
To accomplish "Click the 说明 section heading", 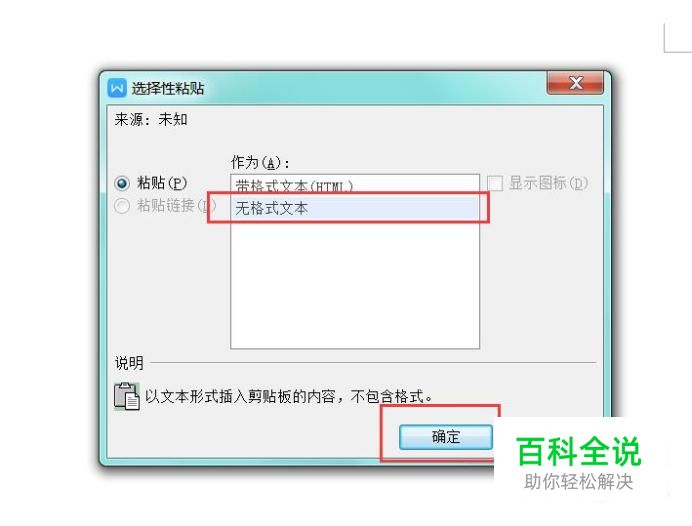I will pyautogui.click(x=129, y=363).
